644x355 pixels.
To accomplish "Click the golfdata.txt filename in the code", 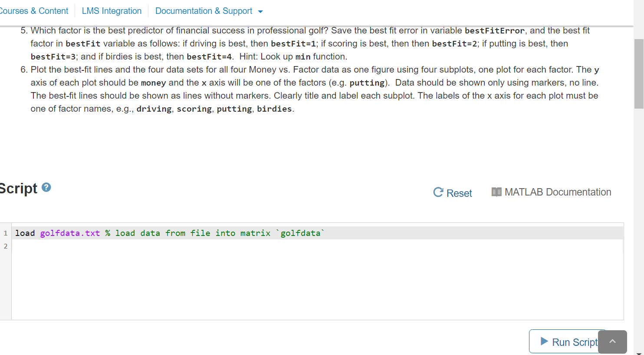I will click(69, 233).
